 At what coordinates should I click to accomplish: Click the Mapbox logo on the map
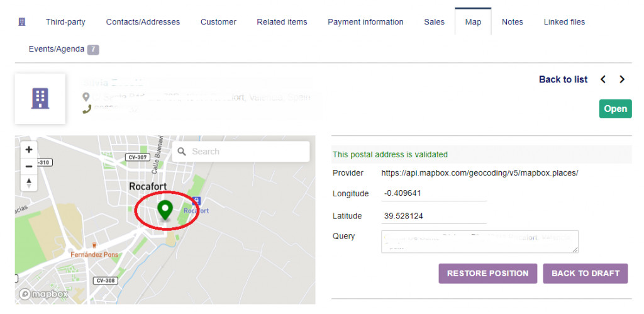point(43,294)
